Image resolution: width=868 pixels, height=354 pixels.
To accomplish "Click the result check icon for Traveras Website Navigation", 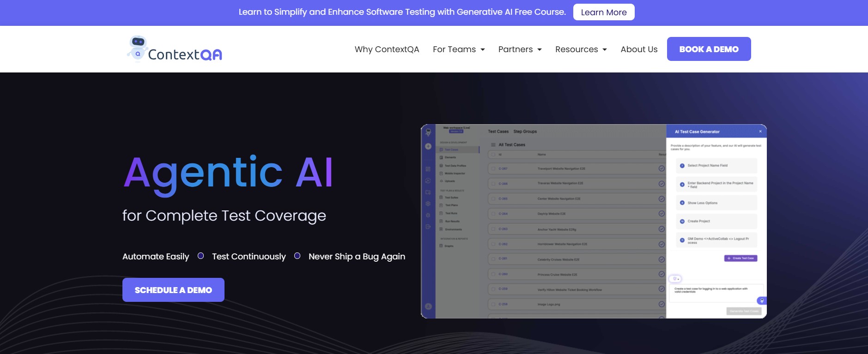I will click(662, 184).
